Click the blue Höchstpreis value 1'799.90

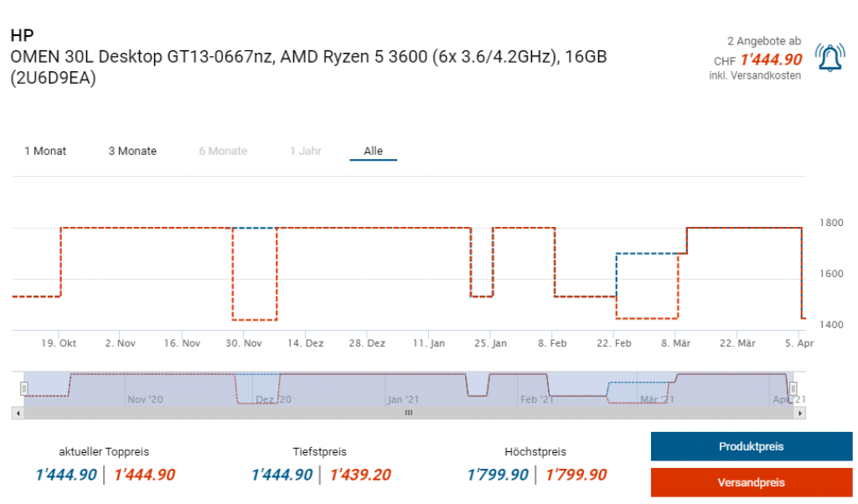(498, 476)
